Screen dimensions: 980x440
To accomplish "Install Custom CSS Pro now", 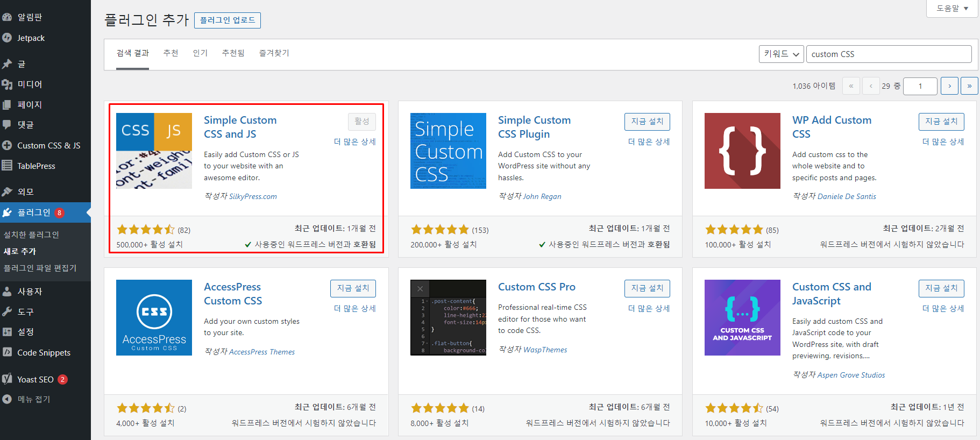I will point(647,288).
